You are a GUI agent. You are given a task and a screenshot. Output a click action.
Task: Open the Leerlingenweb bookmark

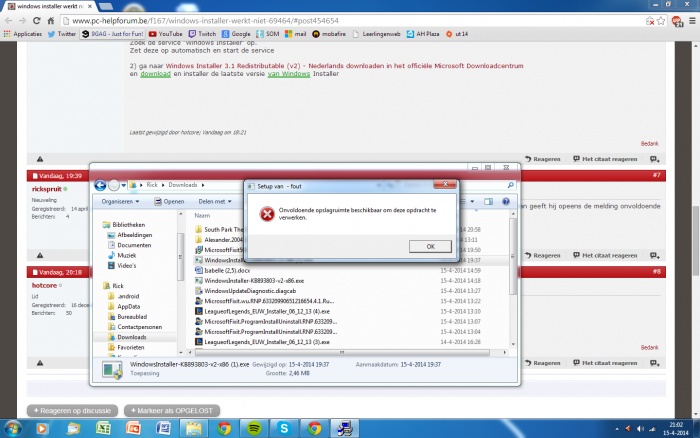click(376, 34)
